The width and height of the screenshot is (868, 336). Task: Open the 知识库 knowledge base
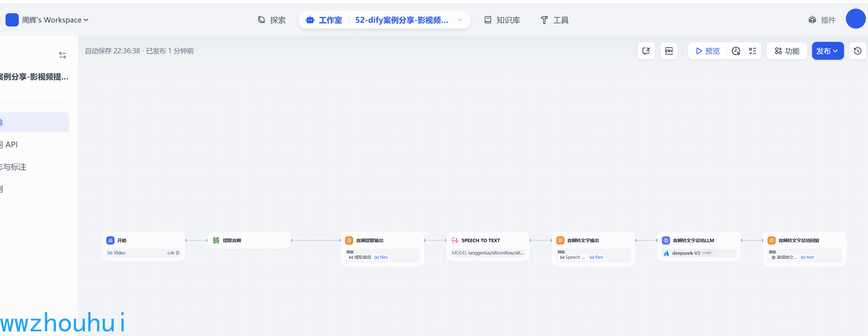point(502,20)
